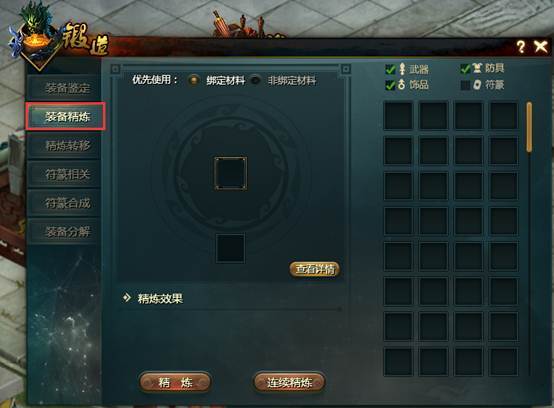Click the center equipment slot in circle
Viewport: 554px width, 408px height.
pos(231,173)
